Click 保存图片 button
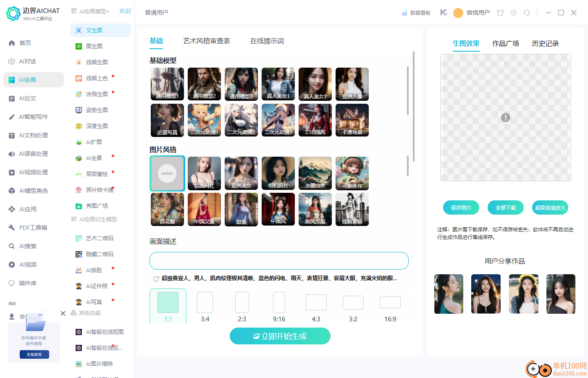Image resolution: width=588 pixels, height=378 pixels. 461,207
